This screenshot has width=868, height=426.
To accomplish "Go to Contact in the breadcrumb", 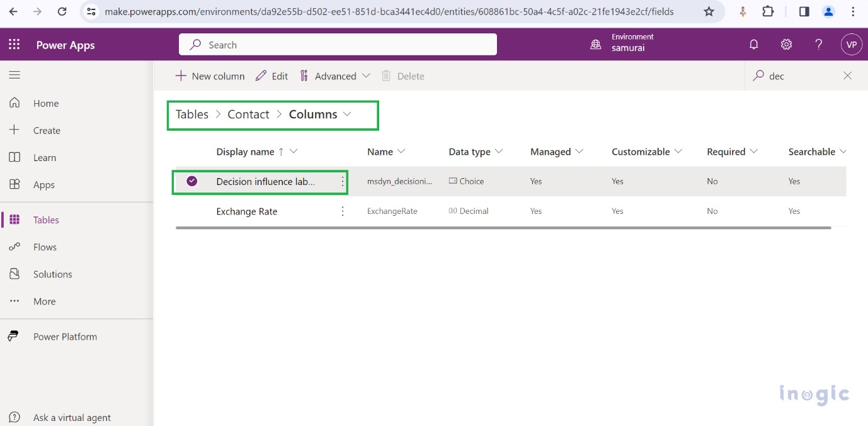I will tap(248, 114).
